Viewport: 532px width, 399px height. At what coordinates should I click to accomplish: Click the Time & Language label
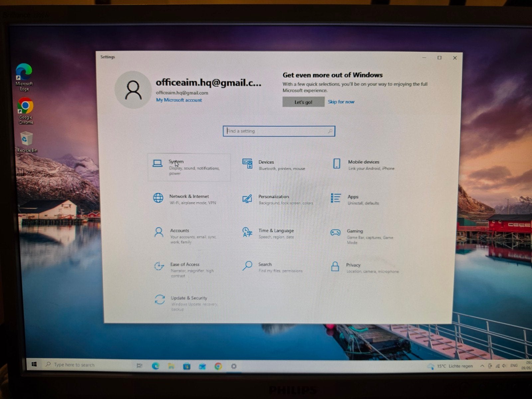(x=276, y=230)
